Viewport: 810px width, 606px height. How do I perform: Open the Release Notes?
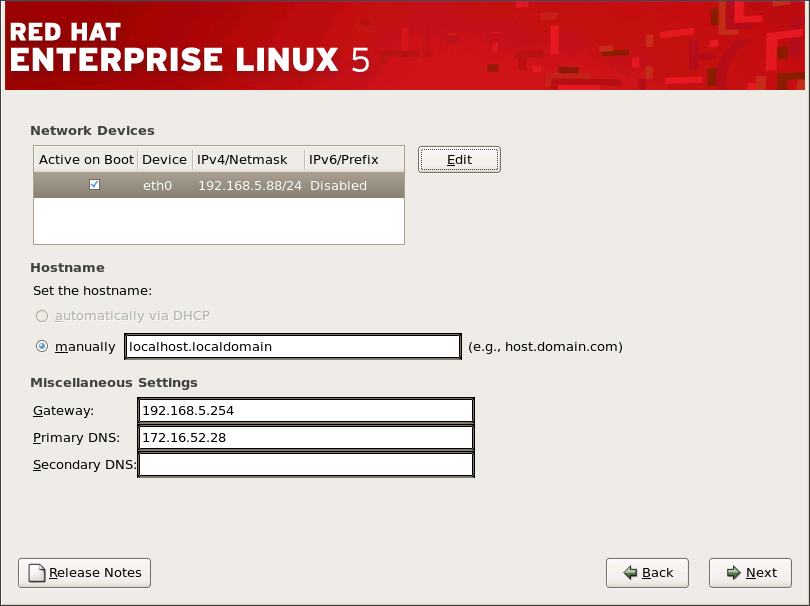(x=84, y=573)
